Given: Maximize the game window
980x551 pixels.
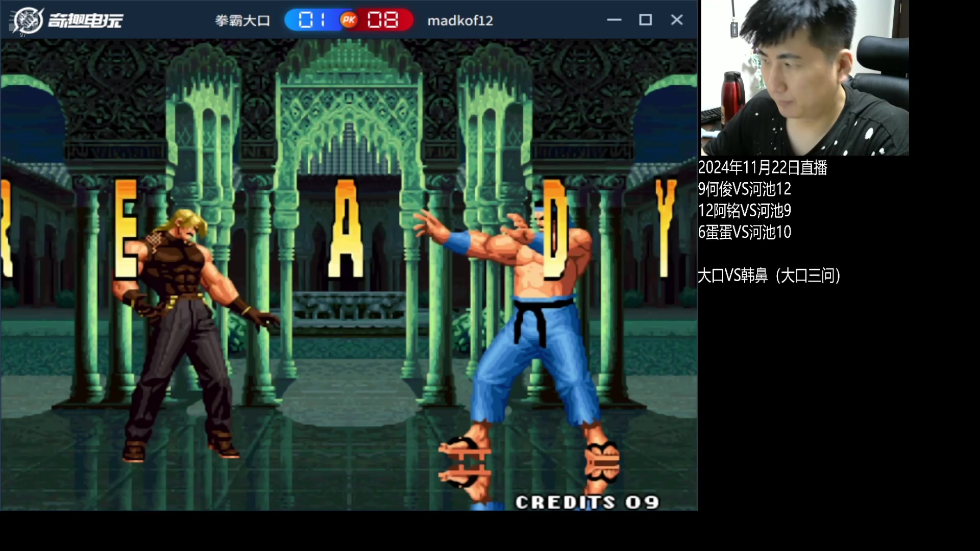Looking at the screenshot, I should 646,20.
